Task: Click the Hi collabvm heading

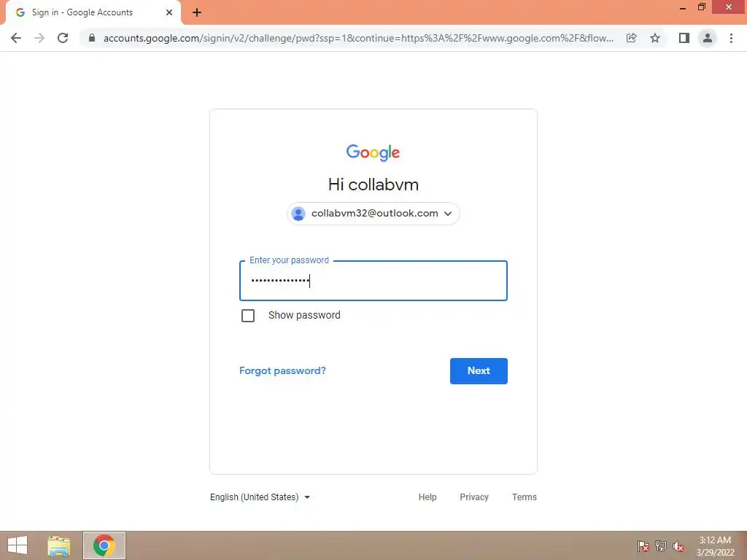Action: pyautogui.click(x=373, y=184)
